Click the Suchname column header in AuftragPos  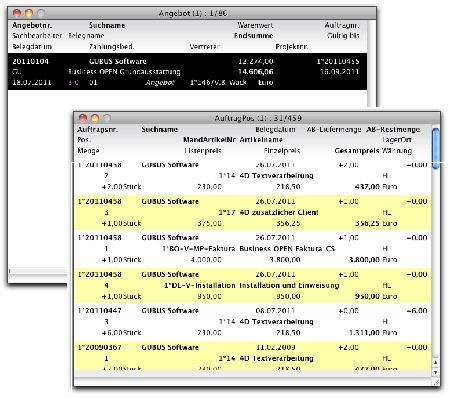click(x=159, y=129)
